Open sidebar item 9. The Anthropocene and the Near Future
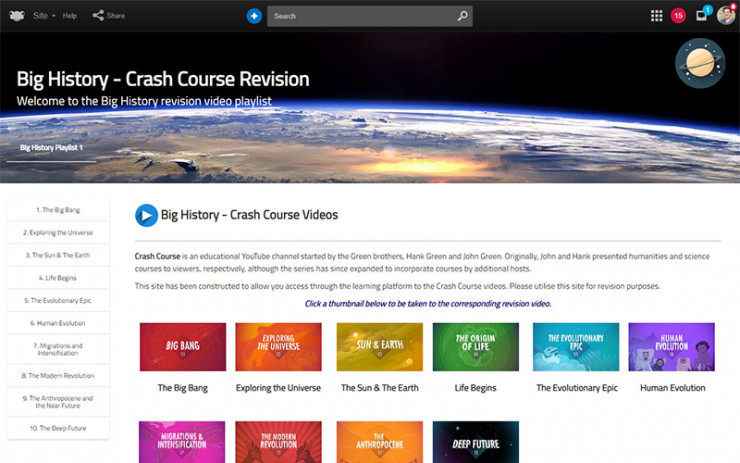Image resolution: width=740 pixels, height=463 pixels. [58, 402]
